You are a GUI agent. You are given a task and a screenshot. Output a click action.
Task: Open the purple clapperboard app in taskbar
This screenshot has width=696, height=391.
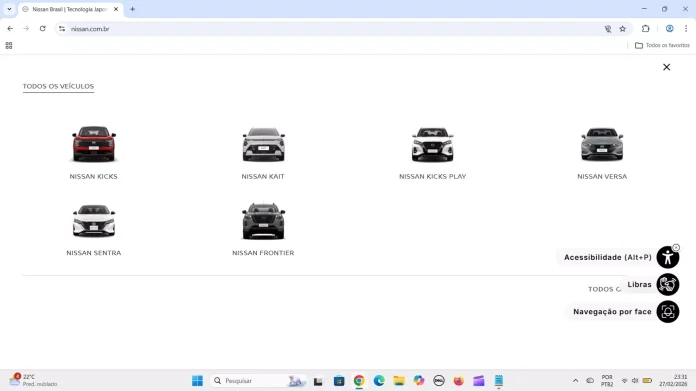478,381
